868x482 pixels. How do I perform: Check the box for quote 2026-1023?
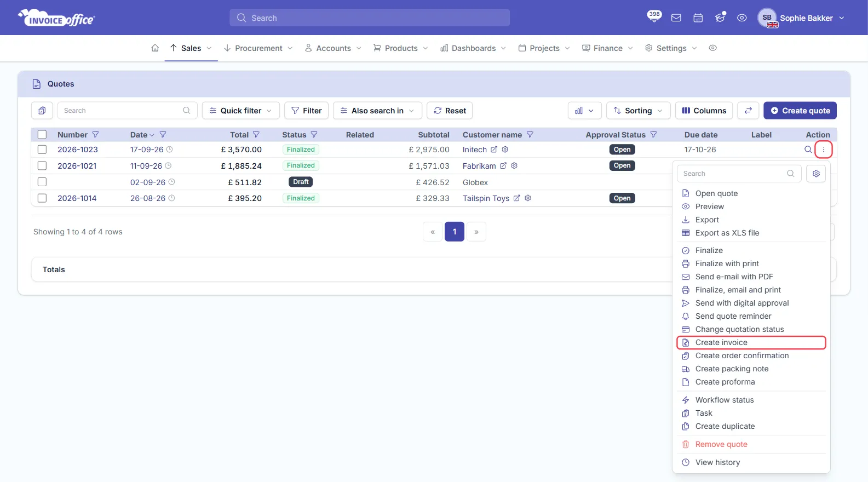coord(42,150)
